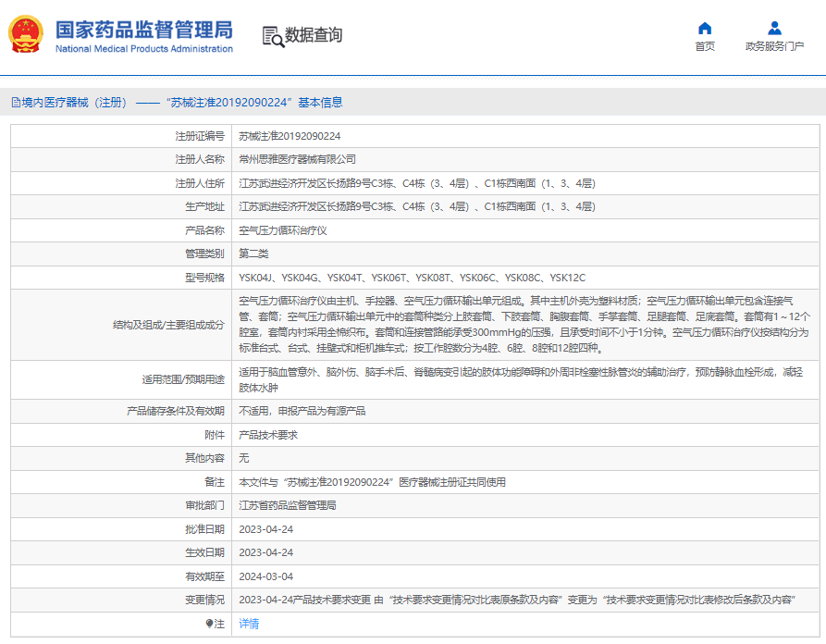Click the National Medical Products Administration subtitle
826x644 pixels.
point(143,48)
